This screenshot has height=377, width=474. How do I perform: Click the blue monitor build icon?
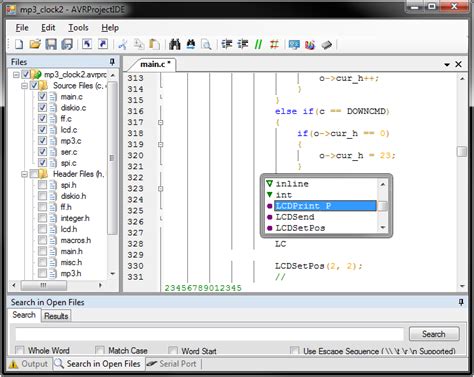click(294, 44)
